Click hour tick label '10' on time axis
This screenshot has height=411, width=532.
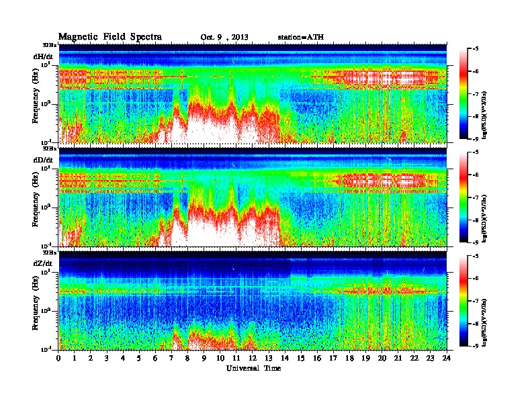point(220,358)
